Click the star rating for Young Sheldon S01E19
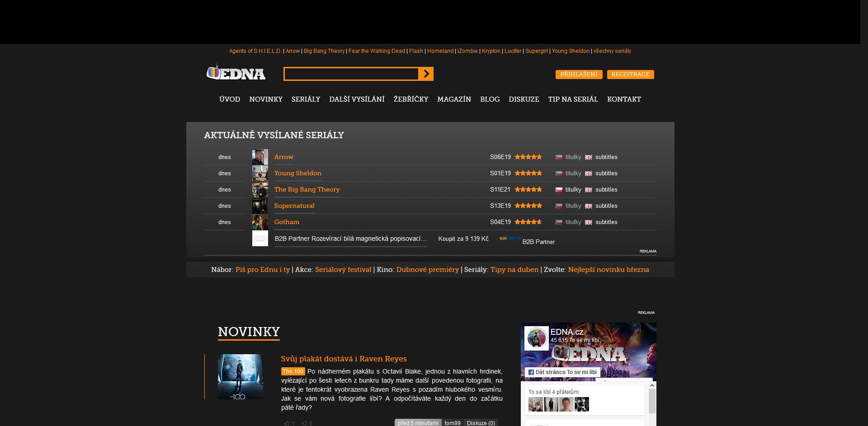Viewport: 868px width, 426px height. click(x=528, y=173)
